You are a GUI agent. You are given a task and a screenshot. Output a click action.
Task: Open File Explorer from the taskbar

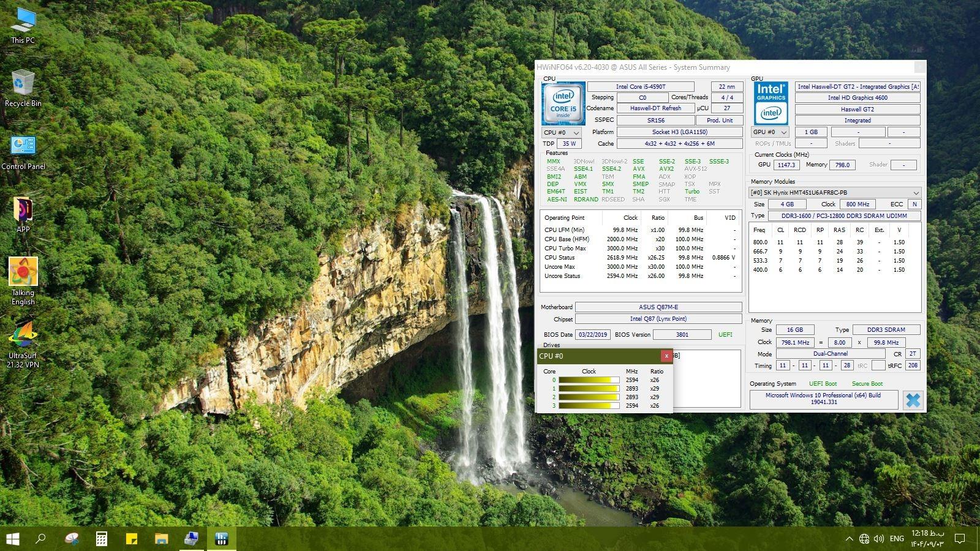[x=161, y=539]
